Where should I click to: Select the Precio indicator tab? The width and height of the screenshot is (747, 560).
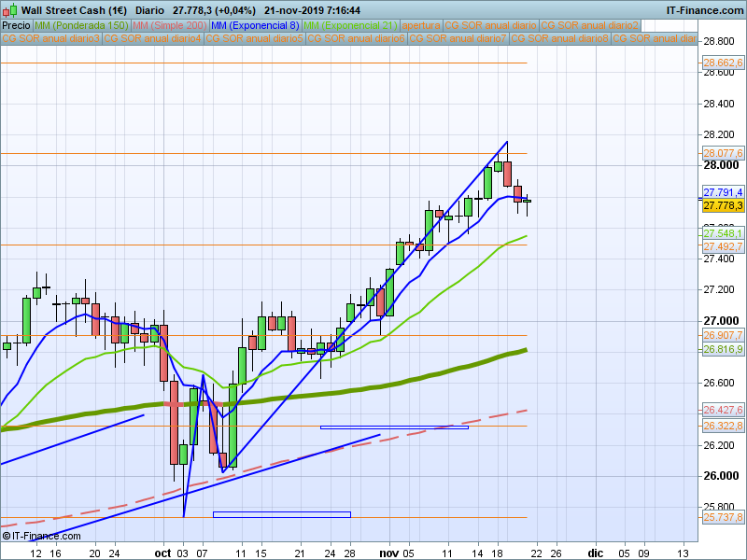(x=16, y=26)
